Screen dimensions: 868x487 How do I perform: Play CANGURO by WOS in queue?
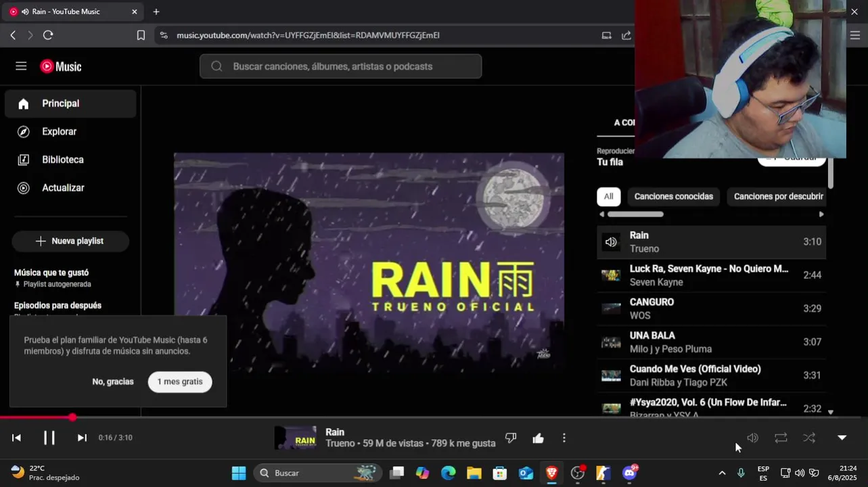[x=711, y=308]
